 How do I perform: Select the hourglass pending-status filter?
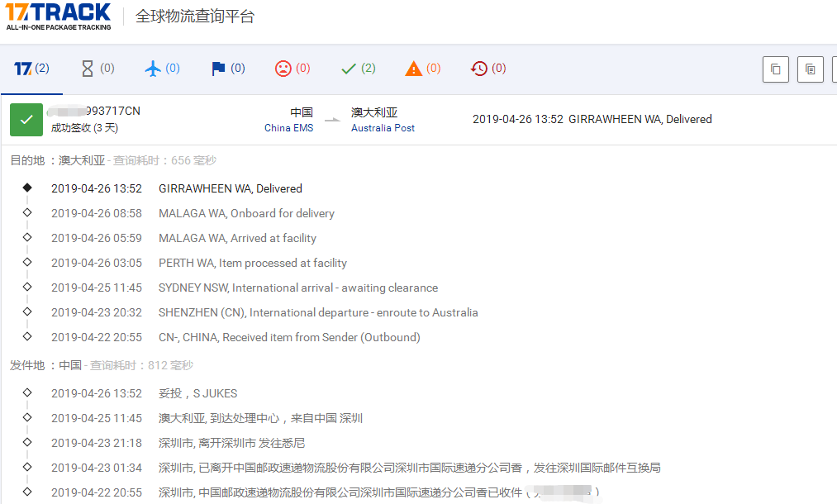pos(97,69)
